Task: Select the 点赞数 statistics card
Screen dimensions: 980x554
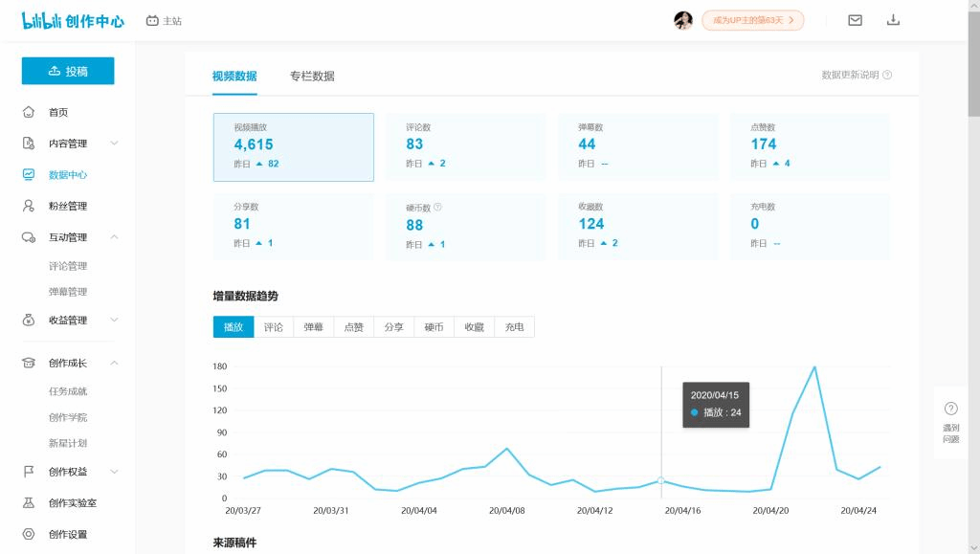Action: click(809, 147)
